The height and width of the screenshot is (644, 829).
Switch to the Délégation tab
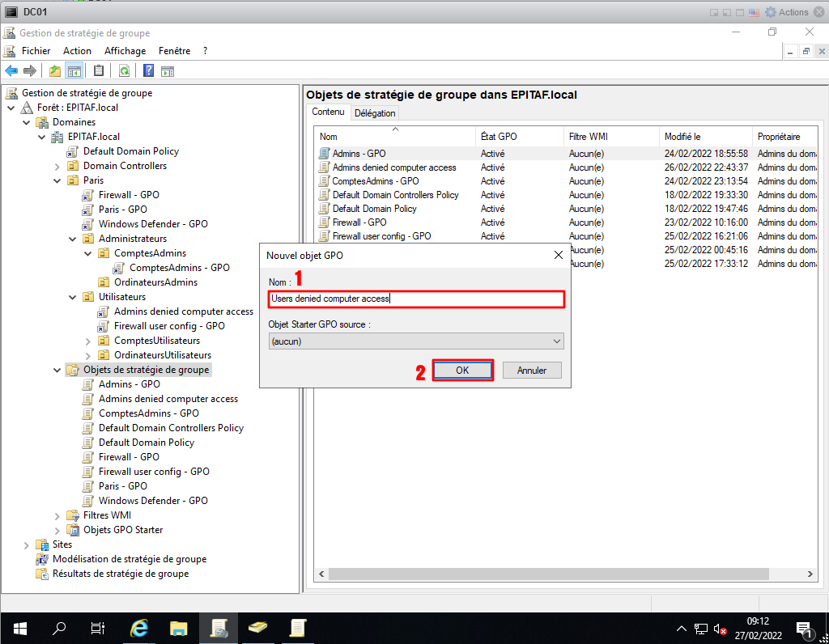point(375,113)
